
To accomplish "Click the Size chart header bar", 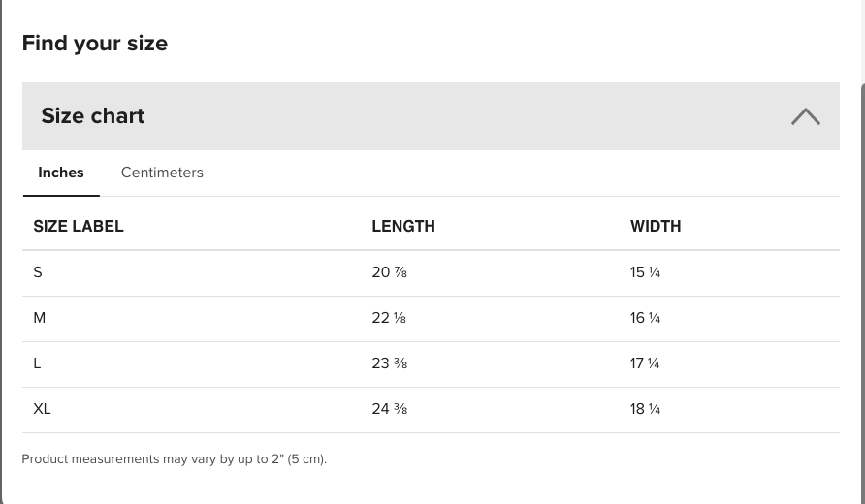I will pos(431,116).
